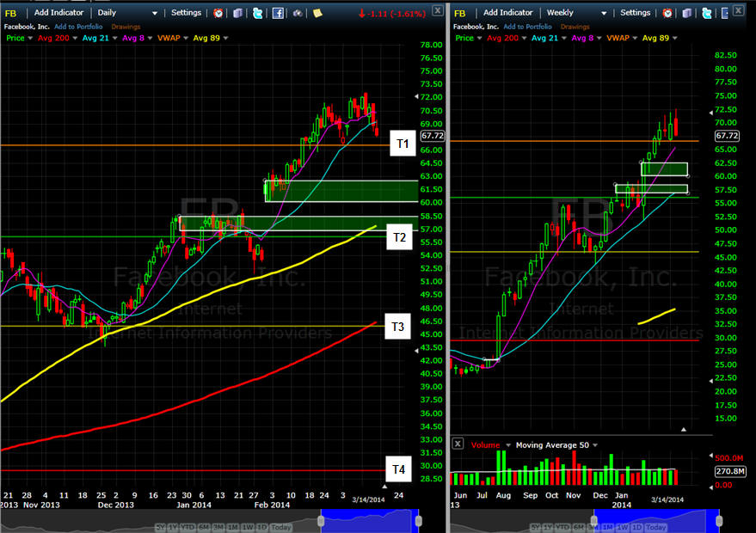Select the Today range button in Daily chart

281,527
